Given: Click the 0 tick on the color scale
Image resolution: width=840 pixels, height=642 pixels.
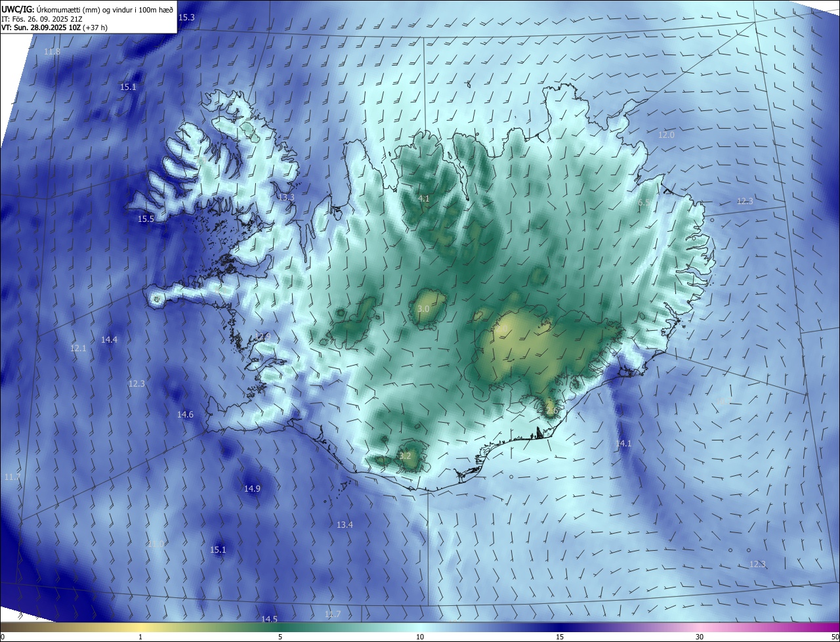Looking at the screenshot, I should point(3,637).
